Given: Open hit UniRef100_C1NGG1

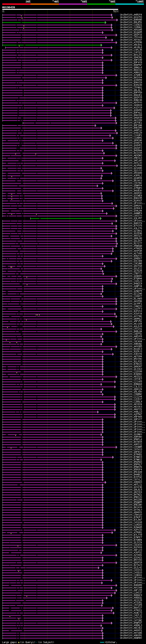Looking at the screenshot, I should (x=131, y=575).
